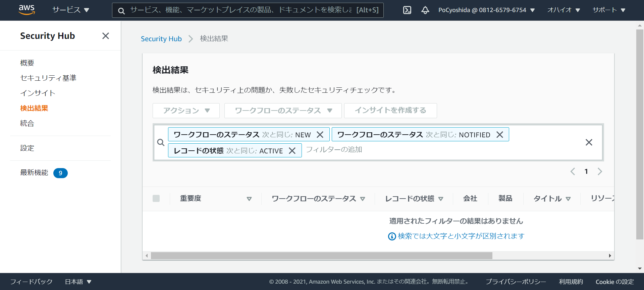Image resolution: width=644 pixels, height=290 pixels.
Task: Go to previous results page
Action: point(573,171)
